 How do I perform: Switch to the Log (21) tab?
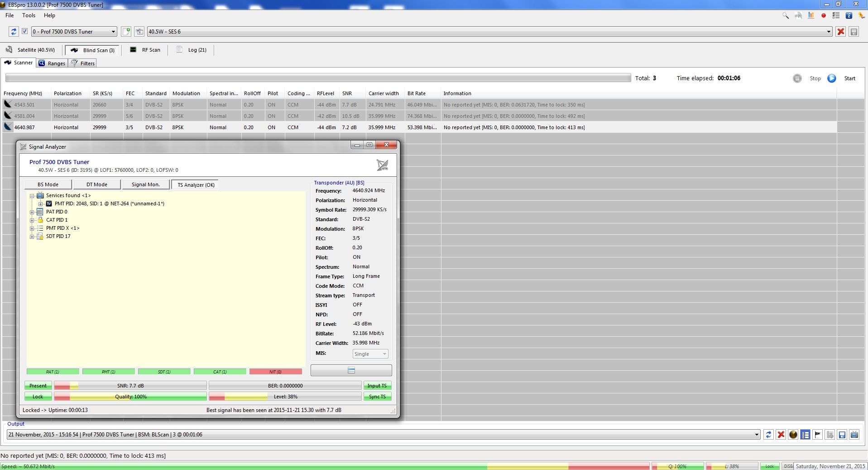pos(192,50)
